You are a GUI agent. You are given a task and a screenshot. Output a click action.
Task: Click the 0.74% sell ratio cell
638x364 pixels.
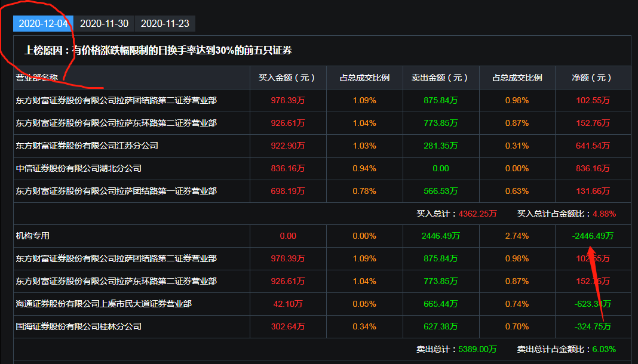(517, 304)
